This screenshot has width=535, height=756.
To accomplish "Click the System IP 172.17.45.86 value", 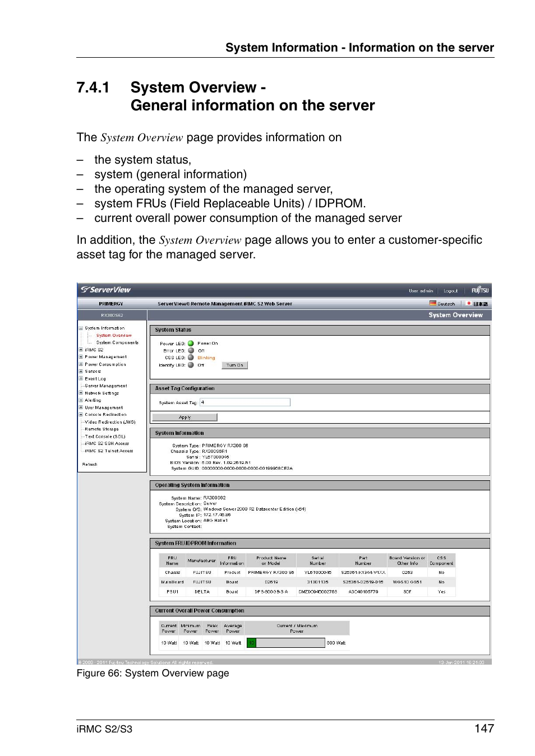I will pos(217,515).
